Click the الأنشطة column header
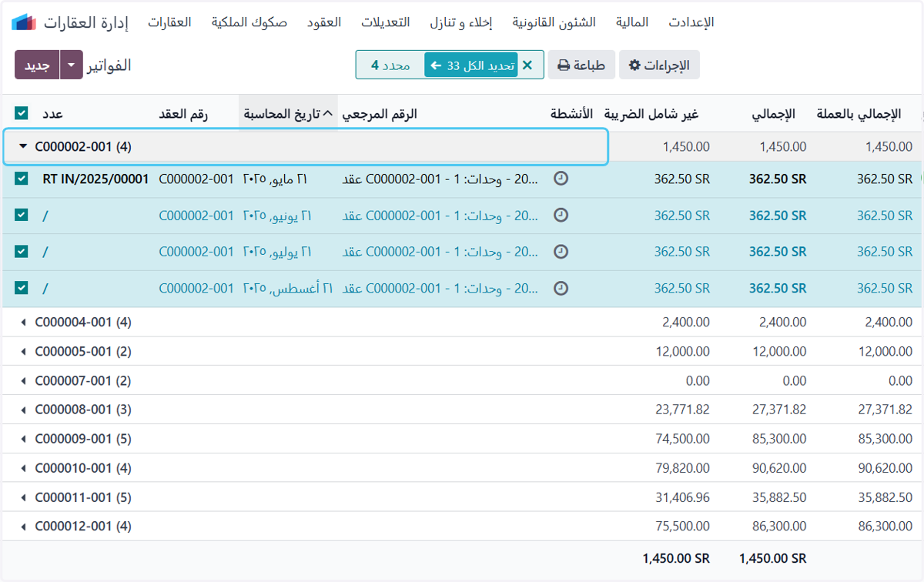 pyautogui.click(x=571, y=114)
